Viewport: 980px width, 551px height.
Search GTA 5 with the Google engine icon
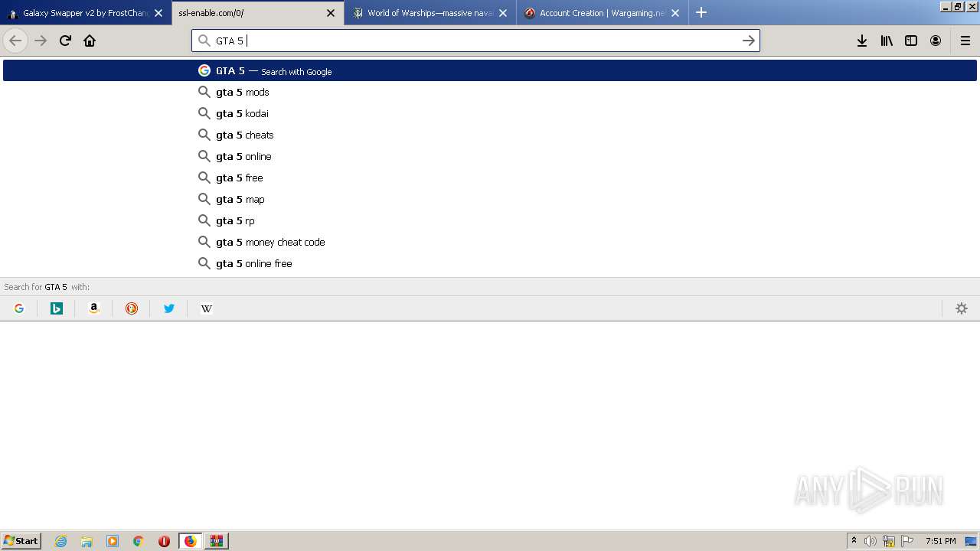19,308
